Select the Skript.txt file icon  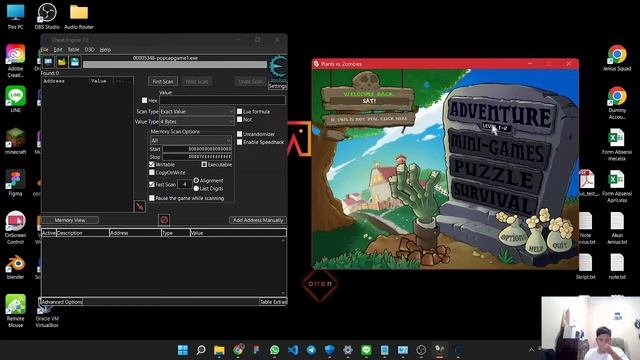[x=585, y=267]
